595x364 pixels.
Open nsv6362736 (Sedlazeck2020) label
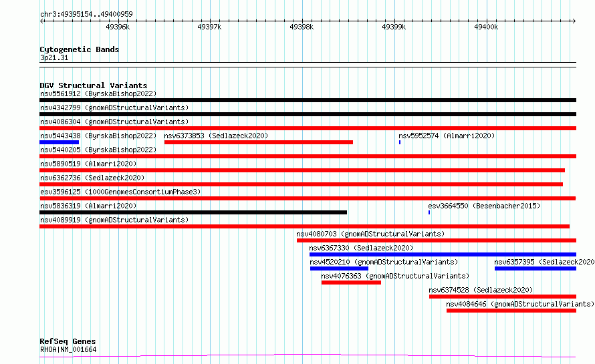tap(92, 178)
